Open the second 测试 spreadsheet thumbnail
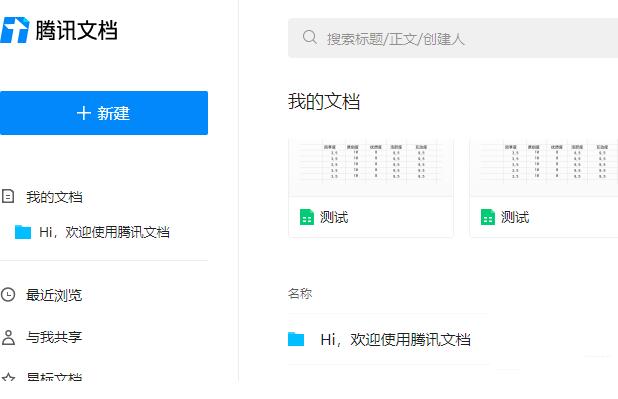Viewport: 618px width, 399px height. pos(544,167)
